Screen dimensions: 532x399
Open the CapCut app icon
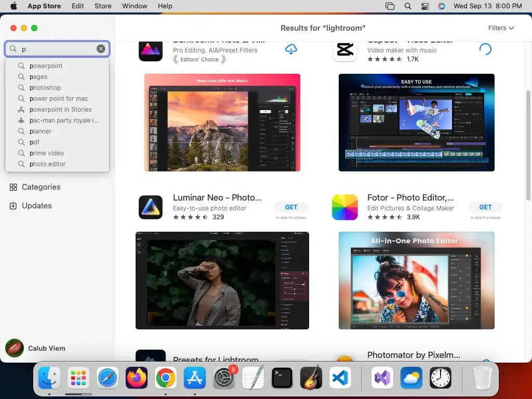pyautogui.click(x=345, y=50)
